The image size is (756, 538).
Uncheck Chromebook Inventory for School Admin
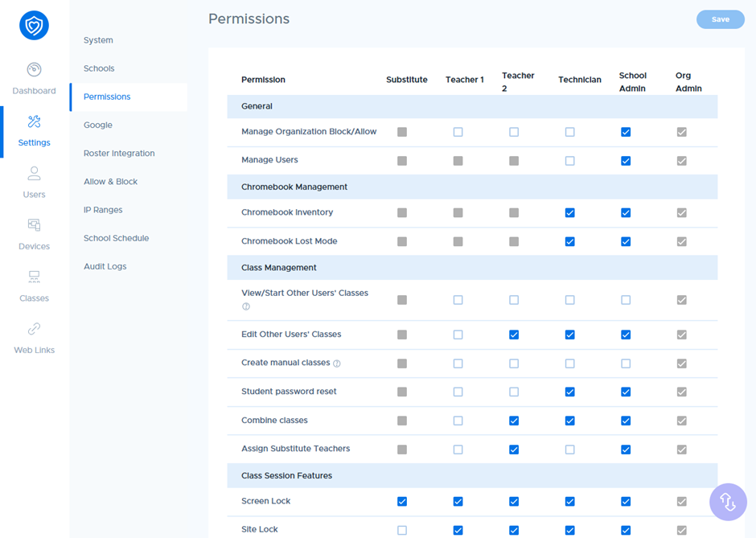[626, 213]
